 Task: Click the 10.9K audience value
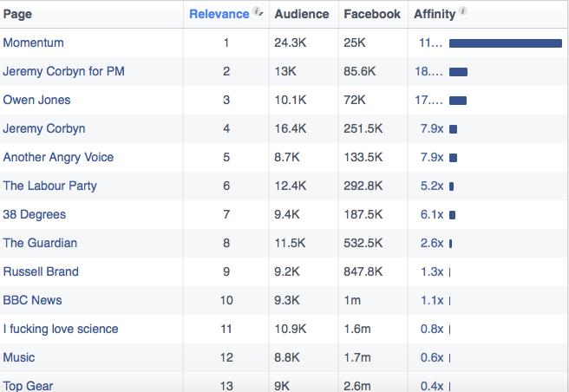click(x=291, y=329)
